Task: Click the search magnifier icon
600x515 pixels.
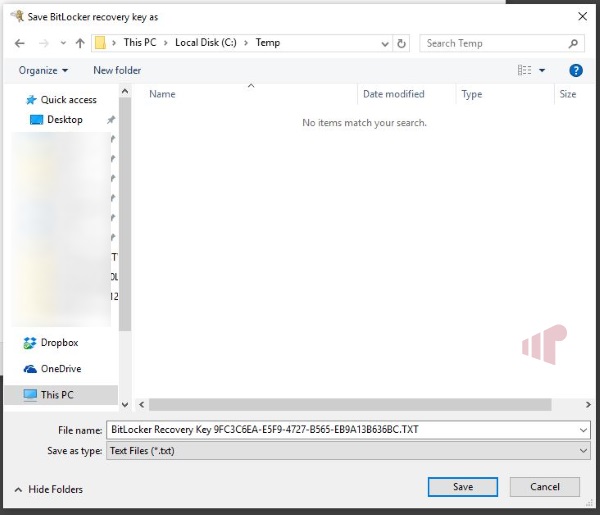Action: (x=573, y=44)
